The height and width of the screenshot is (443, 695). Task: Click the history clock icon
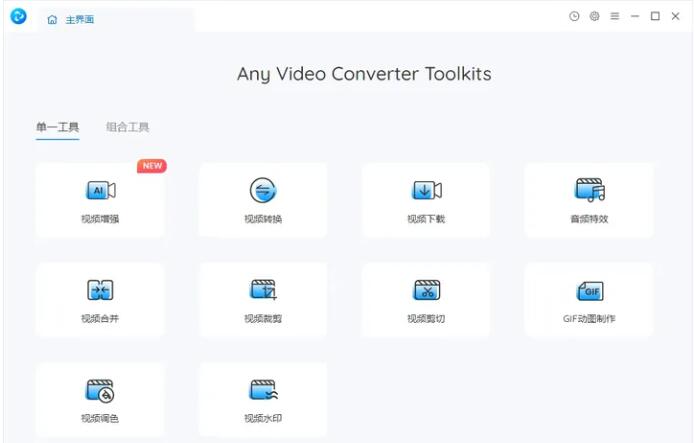pos(574,16)
